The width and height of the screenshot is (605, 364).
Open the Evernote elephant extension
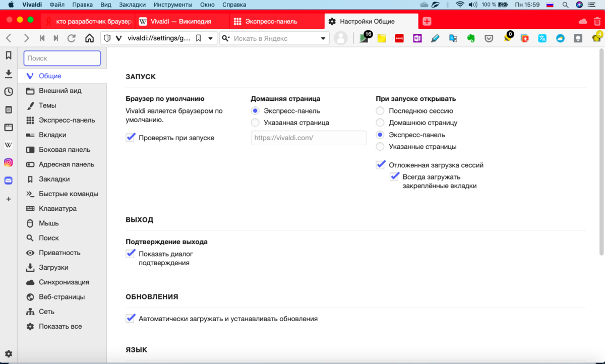(471, 38)
